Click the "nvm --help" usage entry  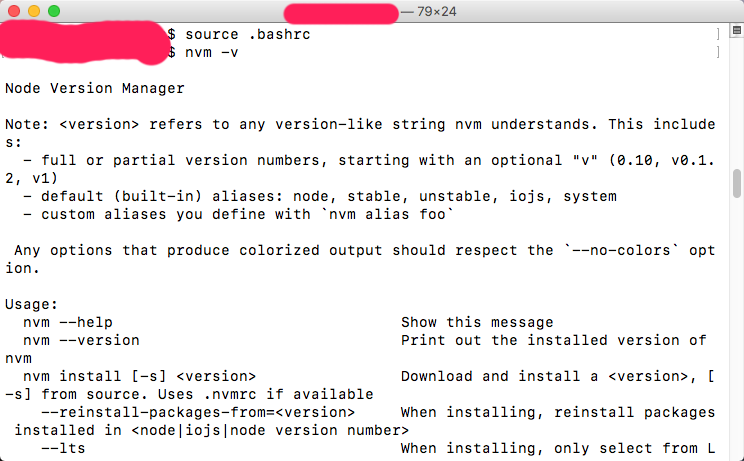68,322
